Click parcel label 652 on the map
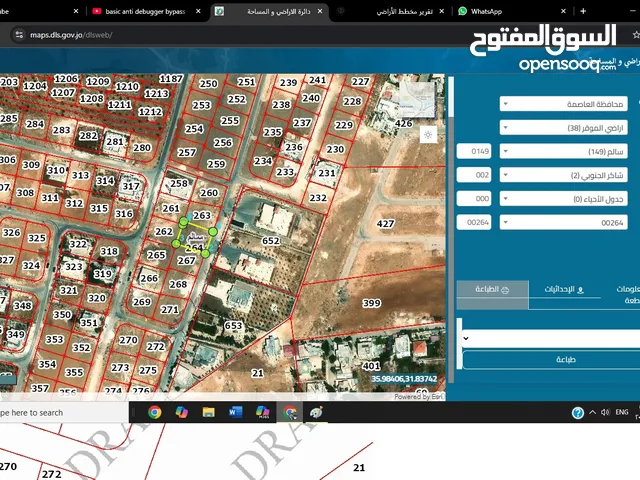 click(x=271, y=241)
